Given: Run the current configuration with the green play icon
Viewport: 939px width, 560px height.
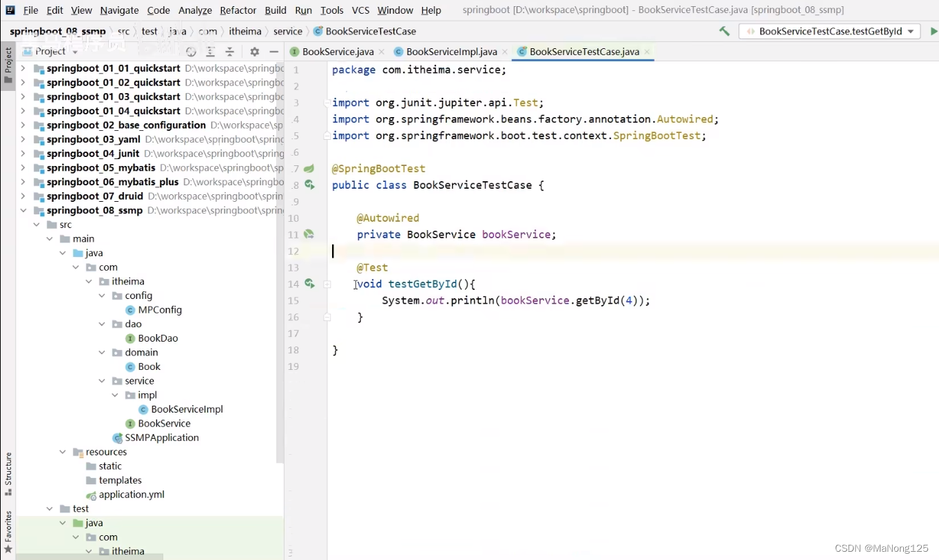Looking at the screenshot, I should pyautogui.click(x=933, y=31).
